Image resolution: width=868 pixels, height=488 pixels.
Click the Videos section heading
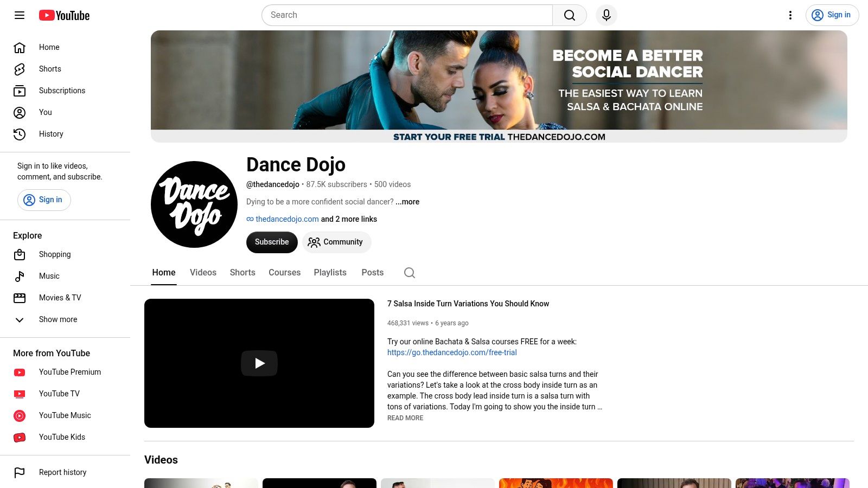(161, 460)
